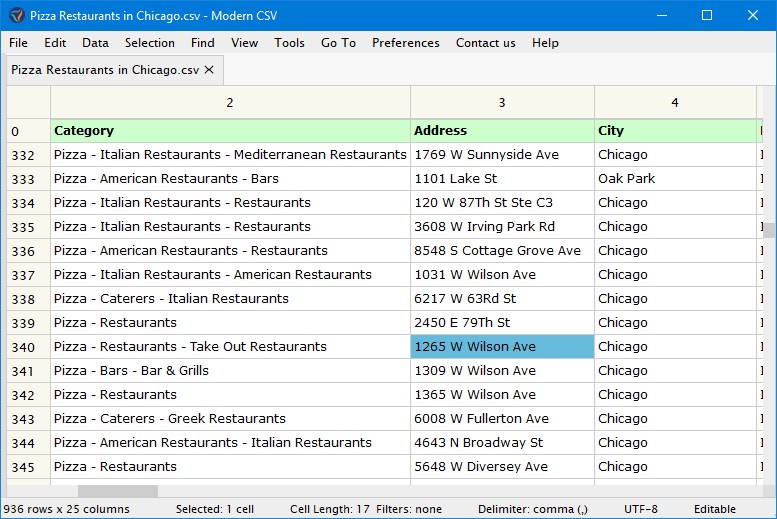Select 'Pizza - Italian Restaurants - American Restaurants' cell
The image size is (777, 519).
[230, 275]
